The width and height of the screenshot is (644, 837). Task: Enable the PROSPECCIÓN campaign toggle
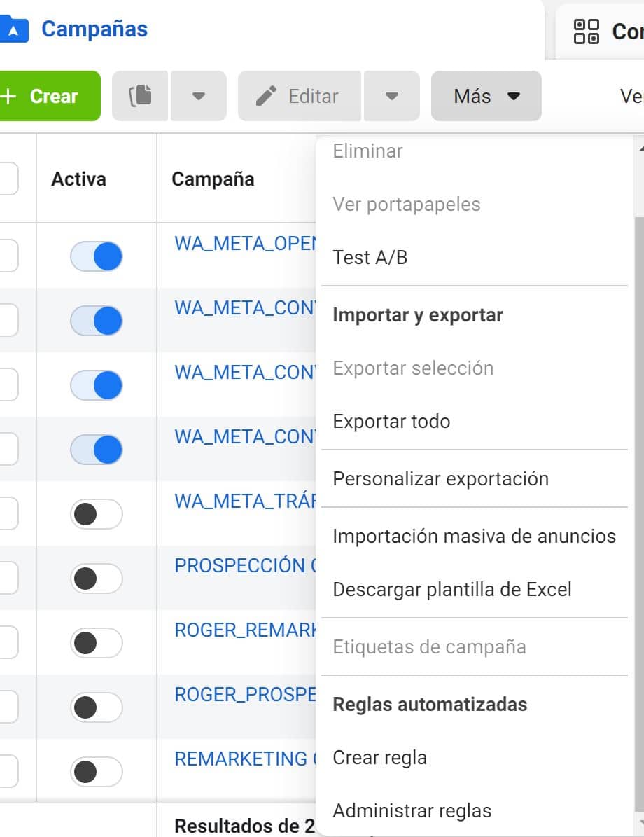97,579
